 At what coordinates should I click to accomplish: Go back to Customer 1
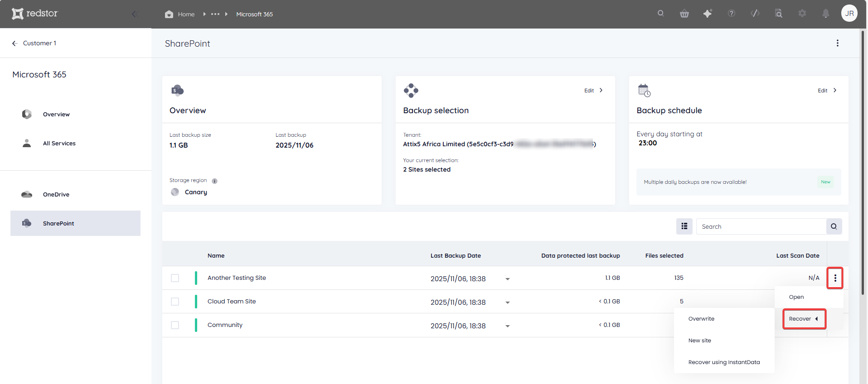coord(34,43)
